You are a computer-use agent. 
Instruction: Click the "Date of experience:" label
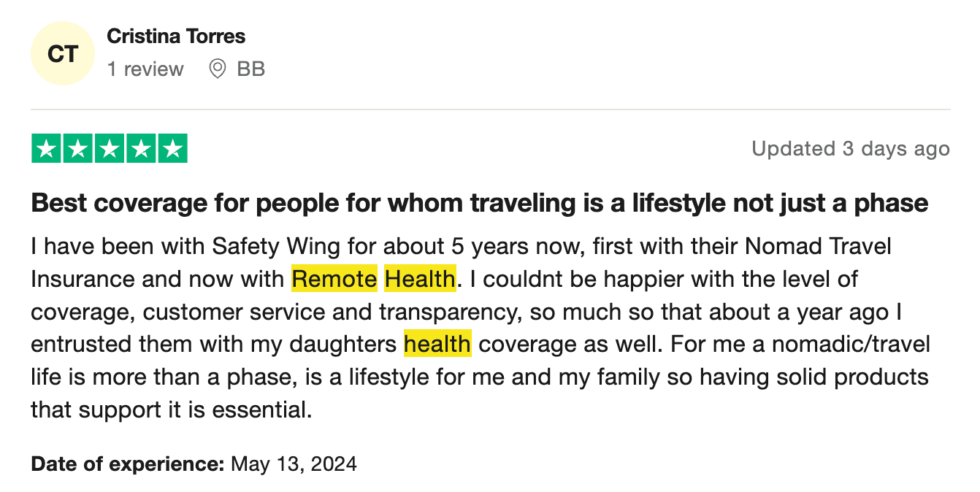127,464
